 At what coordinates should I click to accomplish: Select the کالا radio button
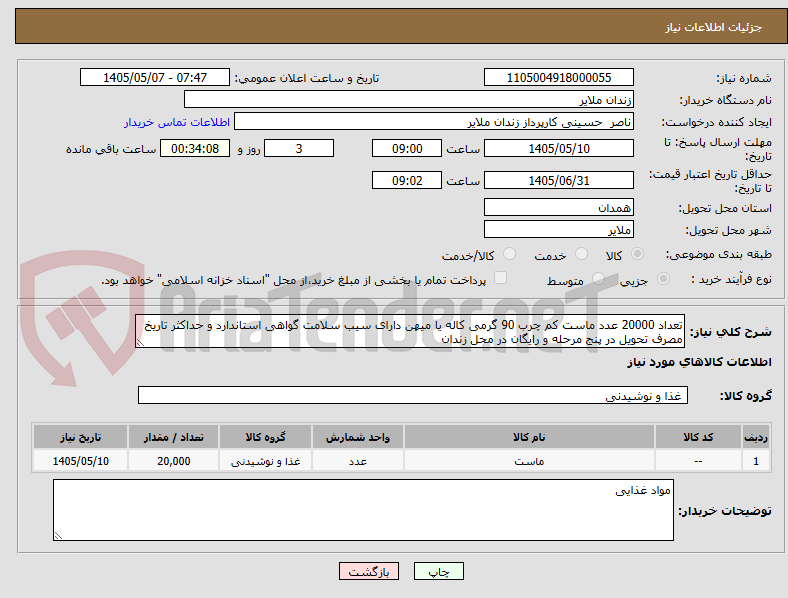click(637, 254)
